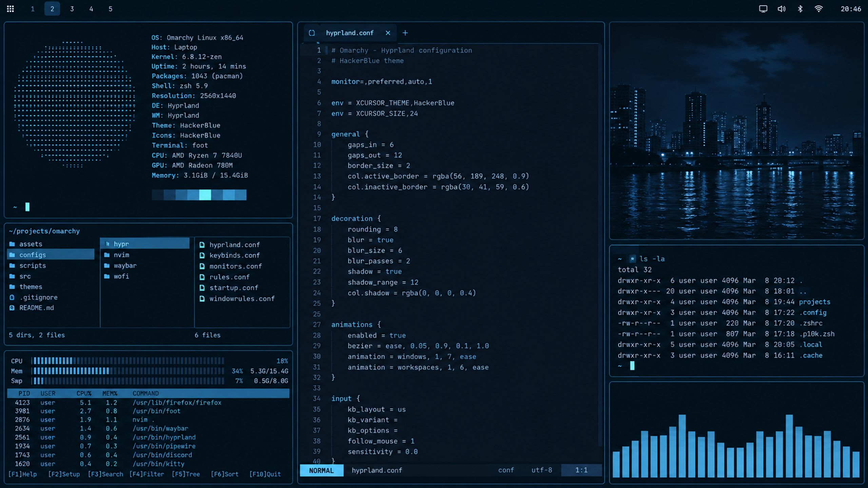Click the brightest cyan palette swatch
The image size is (868, 488).
click(205, 195)
